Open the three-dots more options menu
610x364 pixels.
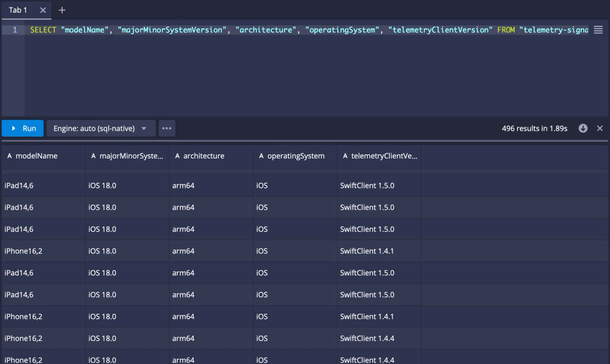point(167,129)
